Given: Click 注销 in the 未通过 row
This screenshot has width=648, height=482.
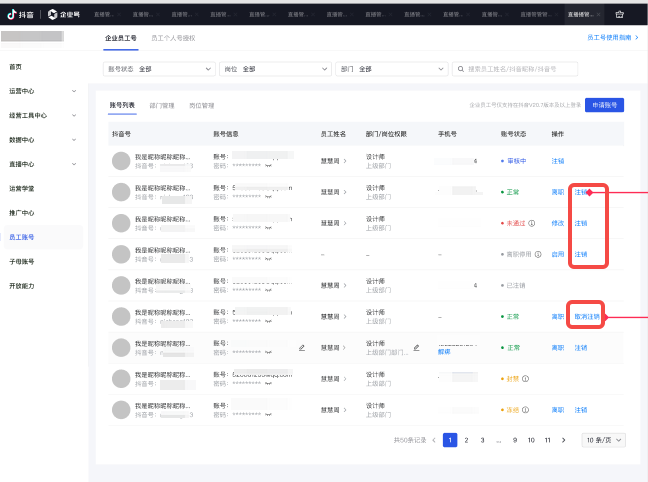Looking at the screenshot, I should 581,223.
